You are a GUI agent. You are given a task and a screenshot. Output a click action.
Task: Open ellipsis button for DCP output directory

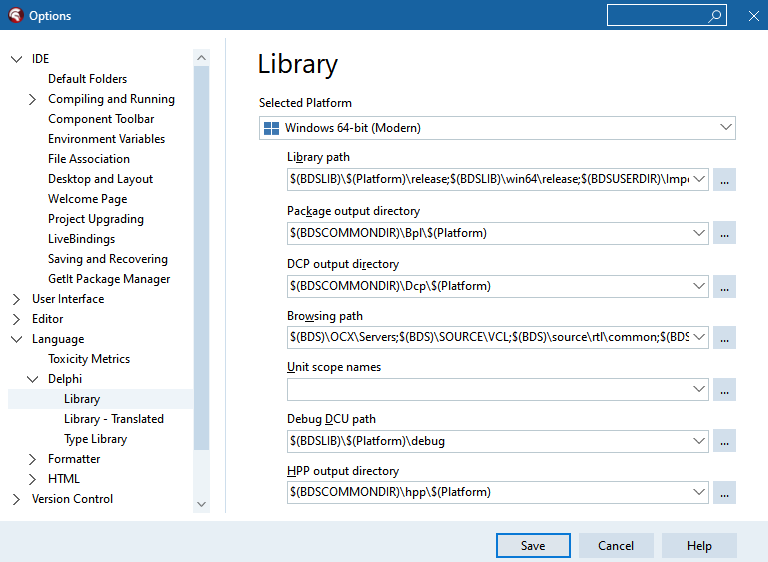click(724, 286)
